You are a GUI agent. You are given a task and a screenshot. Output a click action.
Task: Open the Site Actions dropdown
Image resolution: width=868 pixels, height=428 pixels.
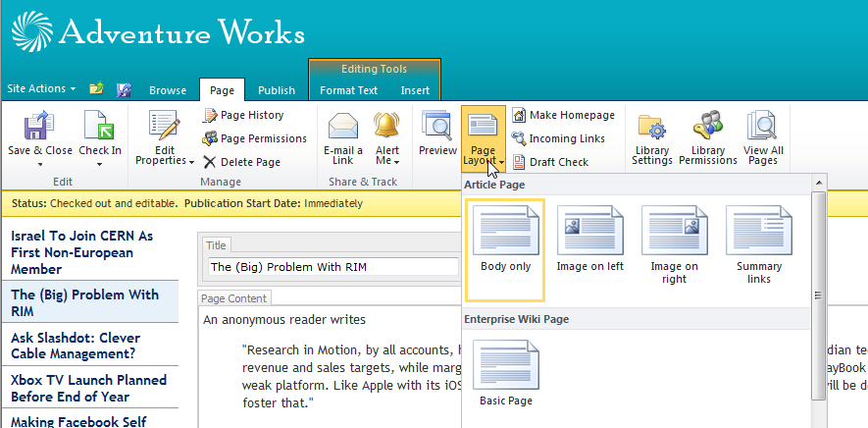coord(41,88)
